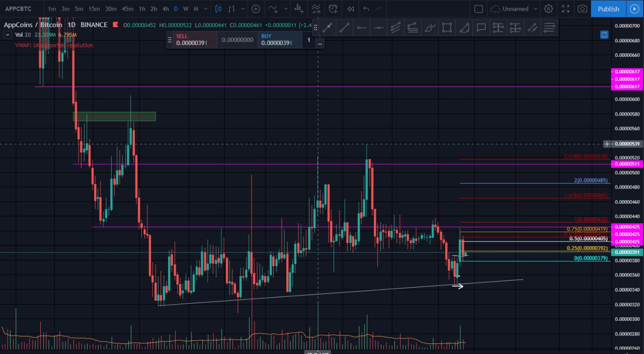Switch to the weekly W interval
The height and width of the screenshot is (354, 644).
point(186,9)
